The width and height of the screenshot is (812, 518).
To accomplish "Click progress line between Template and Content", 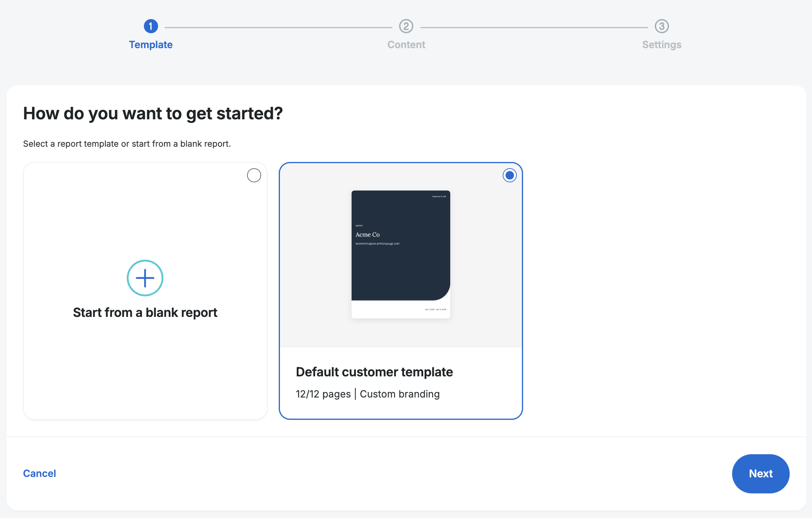I will point(278,27).
